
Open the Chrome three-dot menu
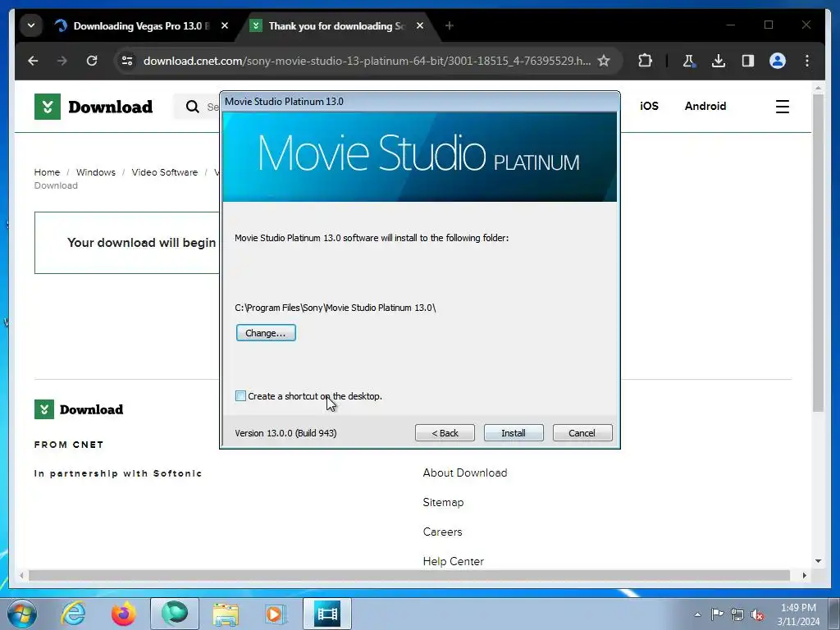pos(807,61)
